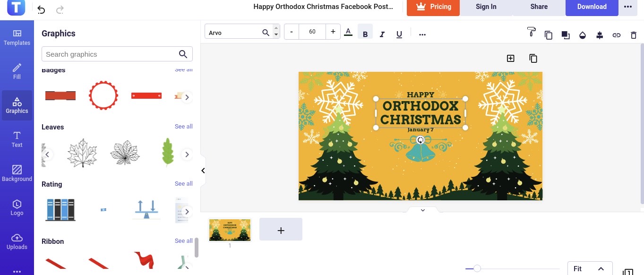
Task: Open See all next to Leaves
Action: 183,127
